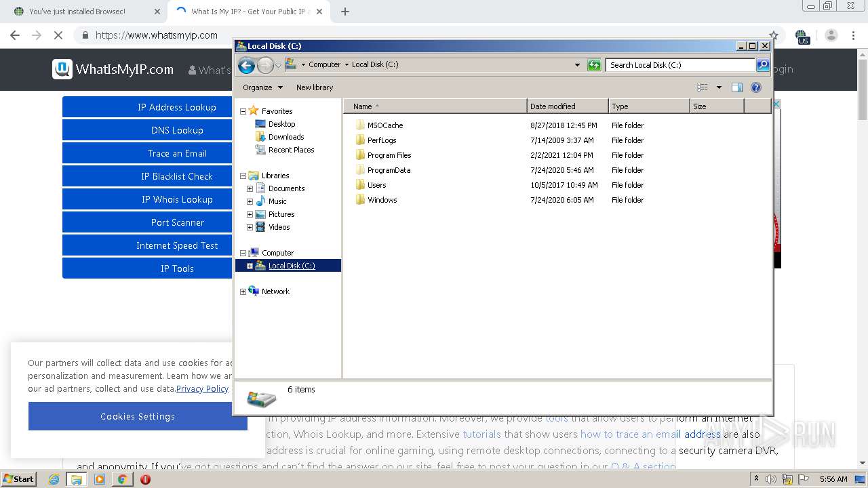Open the Explorer help question mark icon

point(756,87)
